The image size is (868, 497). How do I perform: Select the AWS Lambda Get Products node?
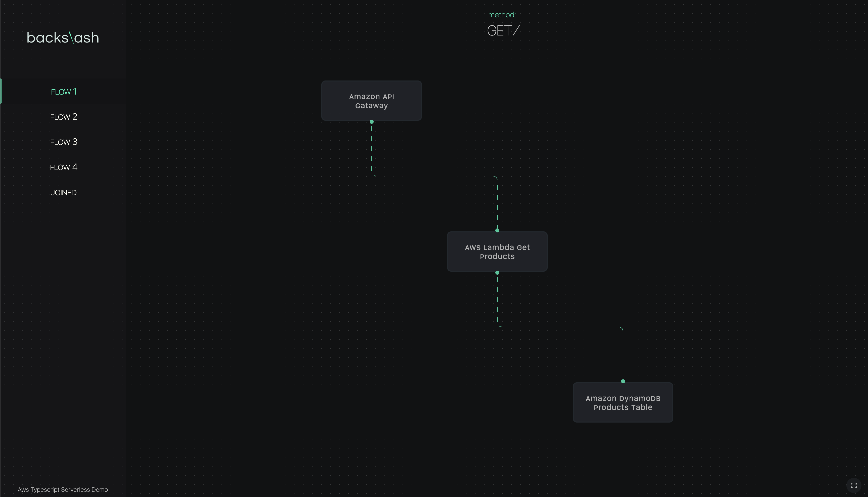coord(497,252)
